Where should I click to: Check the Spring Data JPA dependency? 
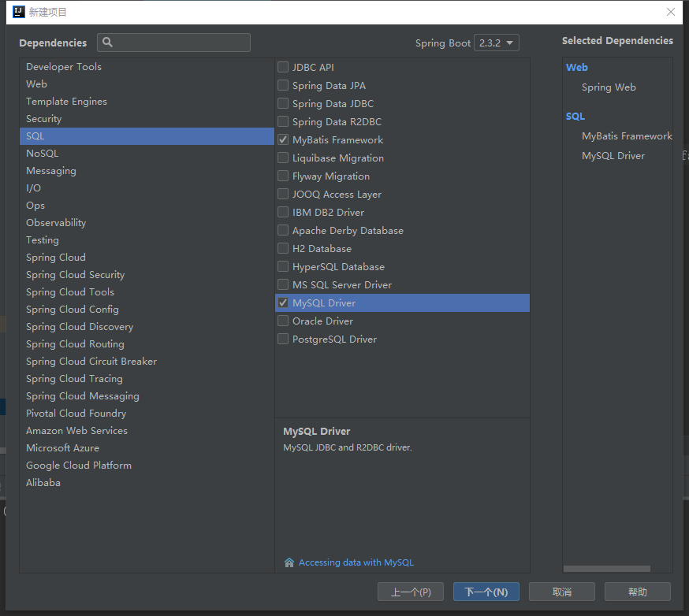tap(283, 85)
